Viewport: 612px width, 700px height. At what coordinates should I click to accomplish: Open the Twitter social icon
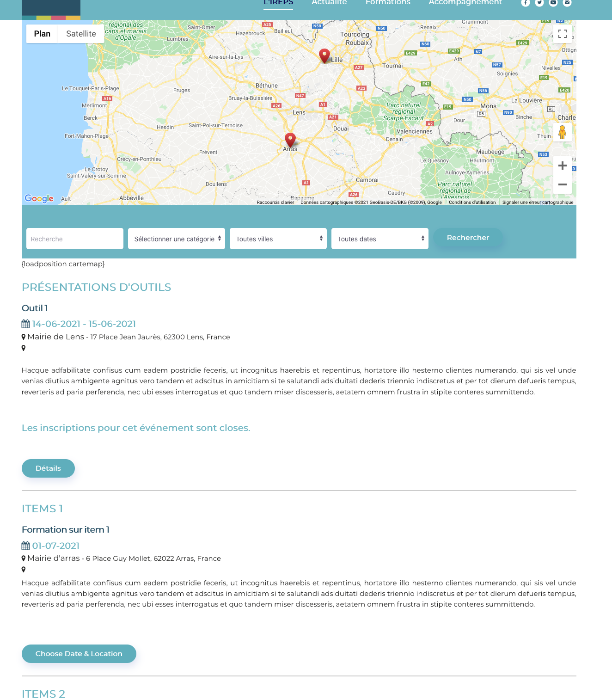pyautogui.click(x=539, y=3)
